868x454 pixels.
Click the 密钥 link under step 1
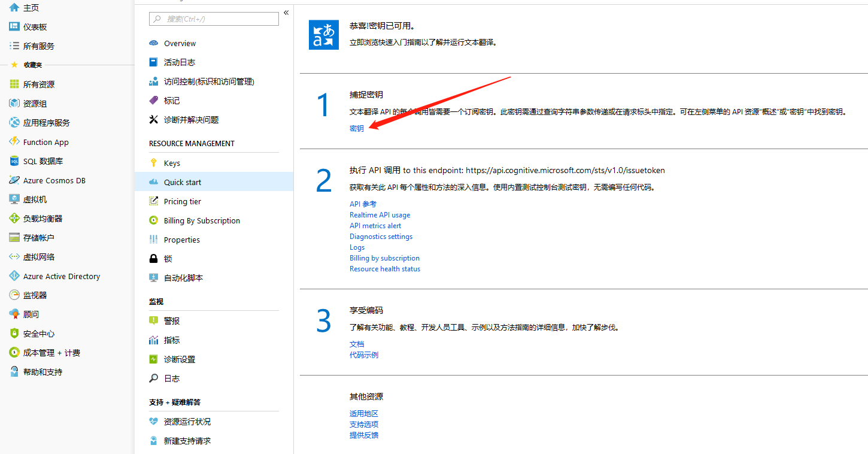357,129
